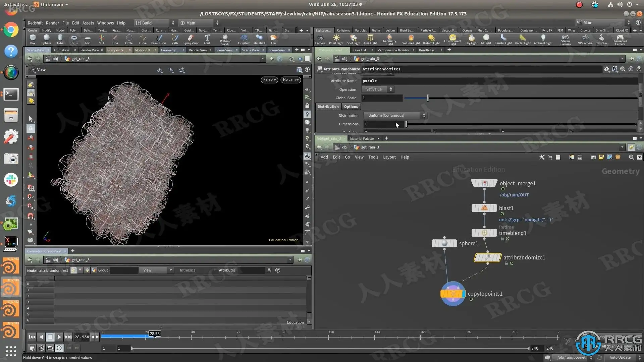Open the Main take dropdown in the menu bar
644x362 pixels.
coord(199,23)
